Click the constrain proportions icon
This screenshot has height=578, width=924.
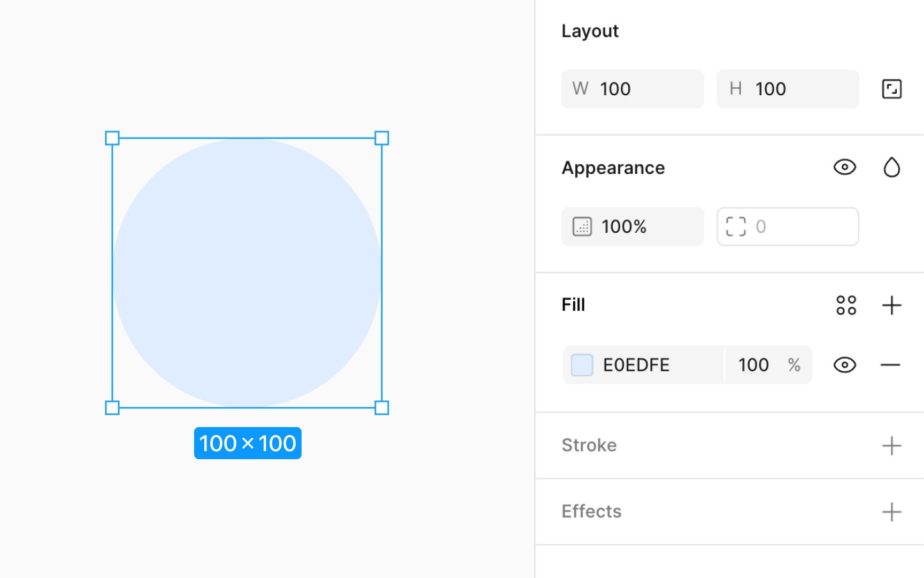tap(891, 89)
